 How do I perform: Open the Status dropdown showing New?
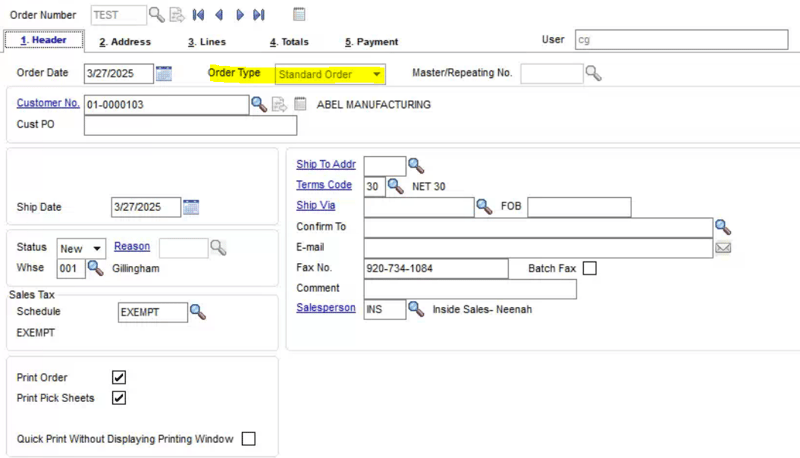(x=97, y=248)
